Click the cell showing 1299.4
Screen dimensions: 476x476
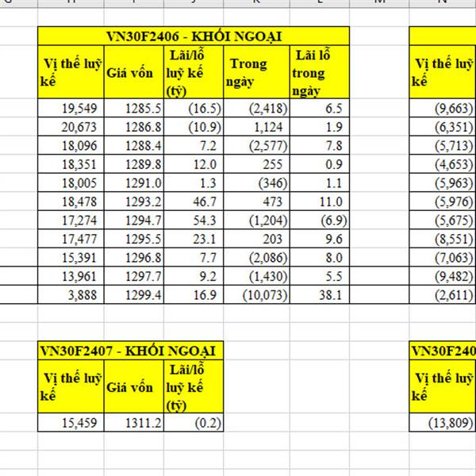[133, 294]
